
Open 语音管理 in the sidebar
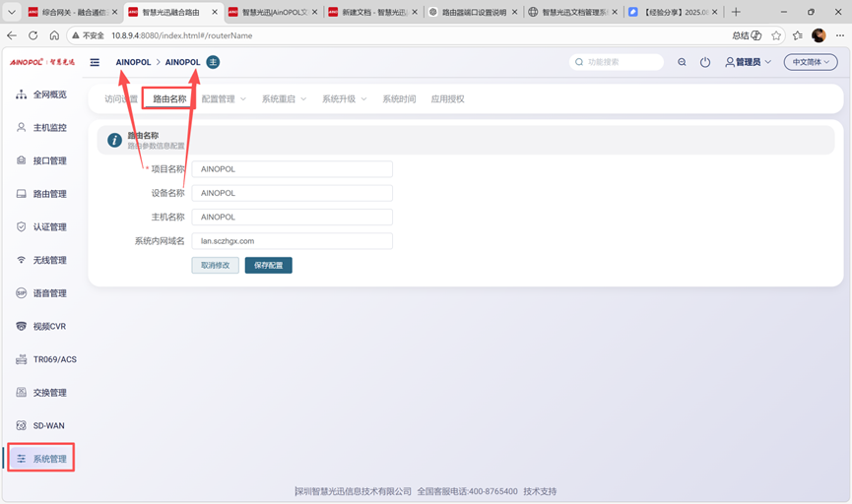[49, 293]
